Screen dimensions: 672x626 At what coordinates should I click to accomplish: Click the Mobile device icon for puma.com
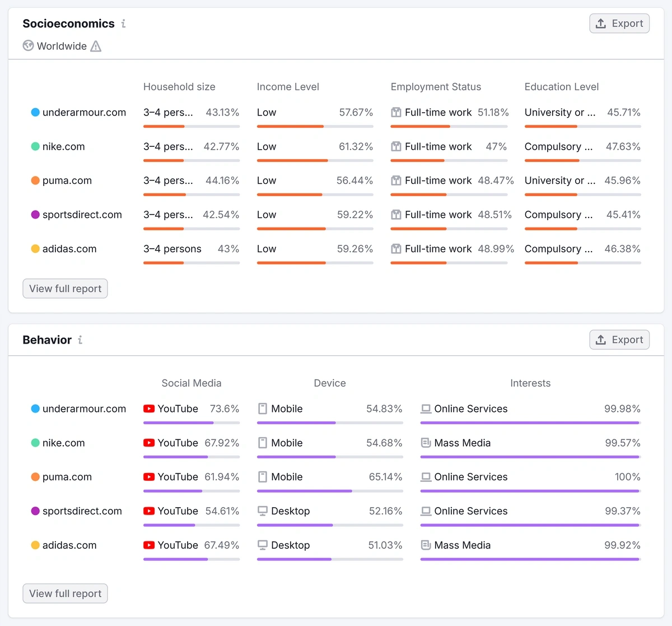click(262, 477)
